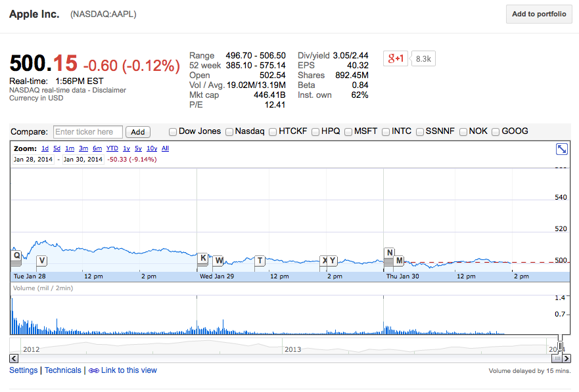The width and height of the screenshot is (579, 392).
Task: Click the Disclaimer link
Action: (109, 90)
